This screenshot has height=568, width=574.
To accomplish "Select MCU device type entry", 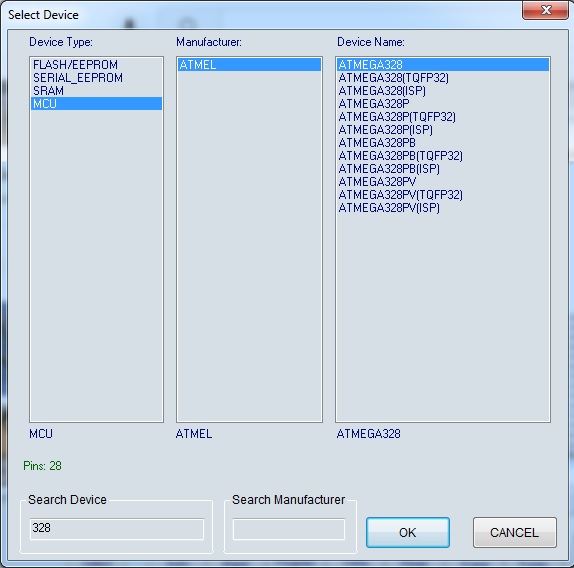I will pos(96,104).
